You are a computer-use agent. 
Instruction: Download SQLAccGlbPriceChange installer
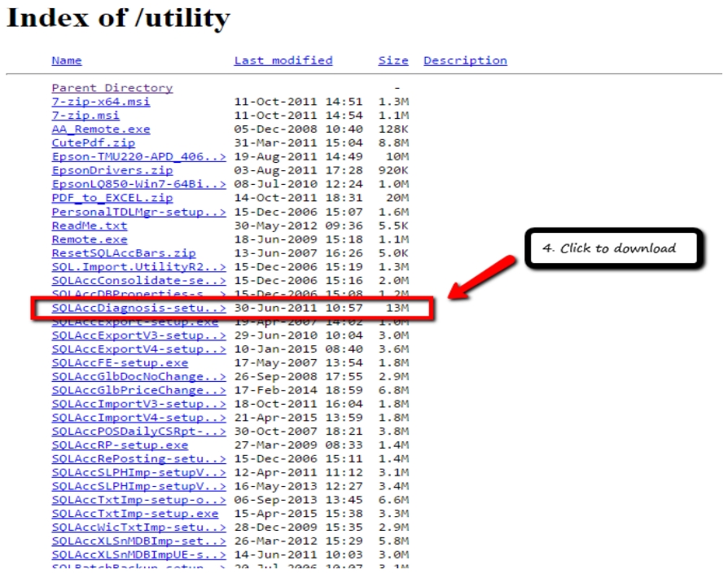click(x=138, y=391)
